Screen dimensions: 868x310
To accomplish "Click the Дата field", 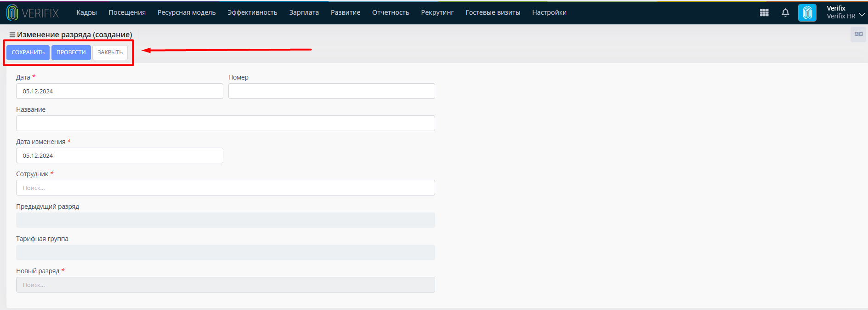I will coord(119,91).
